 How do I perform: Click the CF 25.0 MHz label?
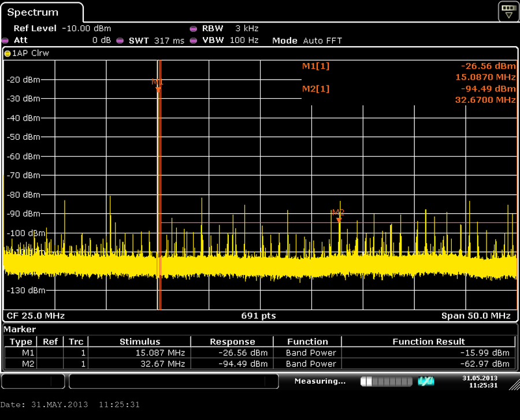pyautogui.click(x=35, y=315)
